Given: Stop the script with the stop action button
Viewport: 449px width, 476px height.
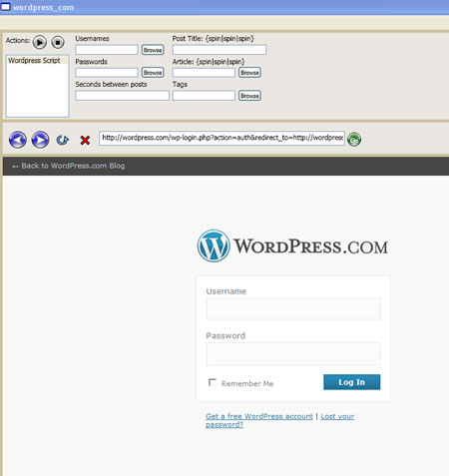Looking at the screenshot, I should click(x=58, y=42).
